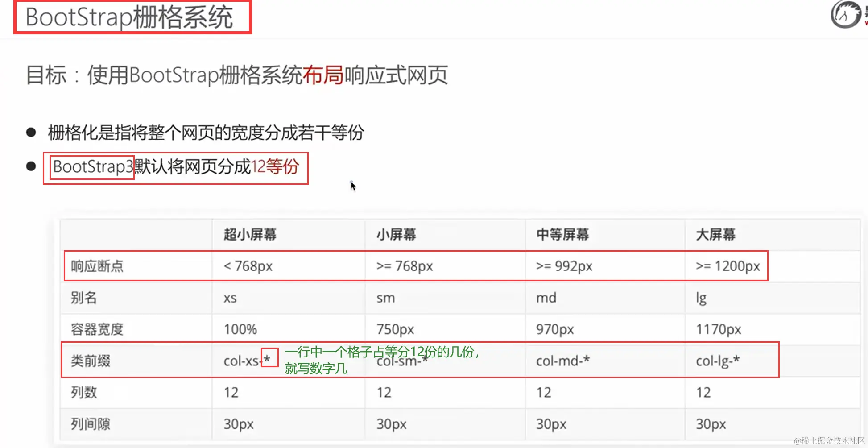Click the bullet text '栅格化是指将整个网页的宽度分成若干等份'

206,133
